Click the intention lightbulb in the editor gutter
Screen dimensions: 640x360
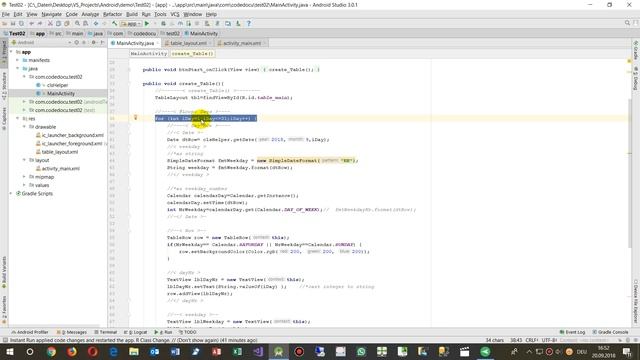[x=136, y=118]
